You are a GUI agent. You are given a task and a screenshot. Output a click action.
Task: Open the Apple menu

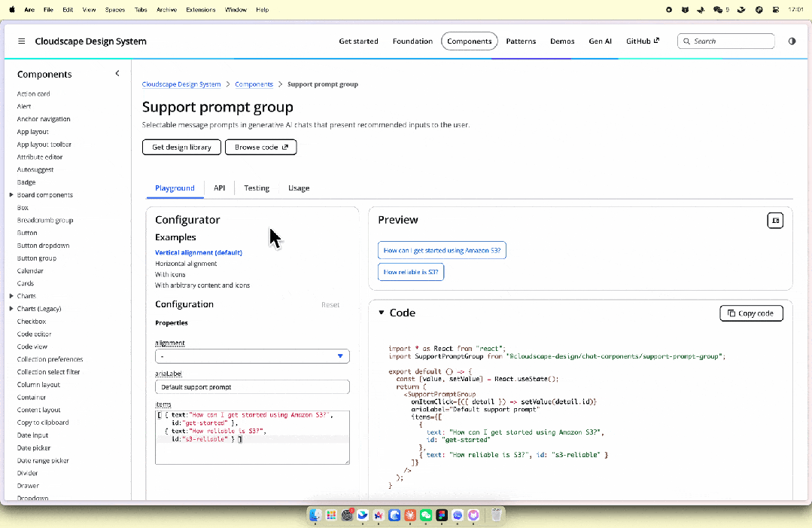click(12, 9)
